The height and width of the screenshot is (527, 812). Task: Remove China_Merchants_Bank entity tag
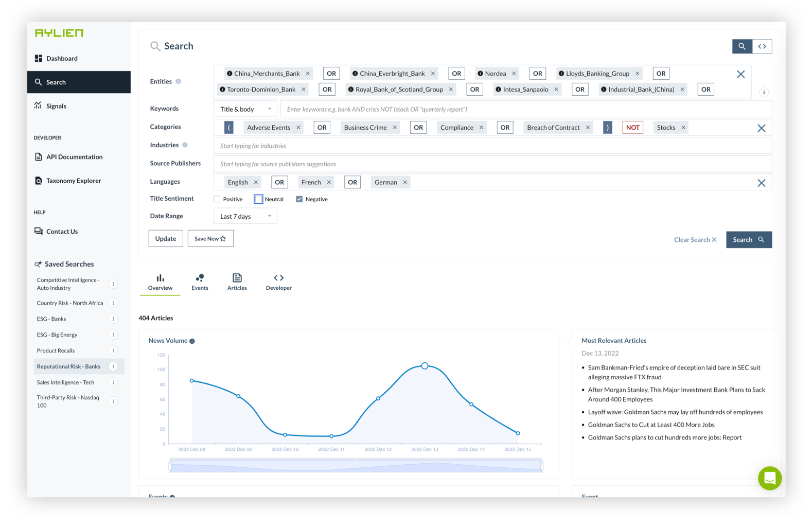click(x=308, y=74)
